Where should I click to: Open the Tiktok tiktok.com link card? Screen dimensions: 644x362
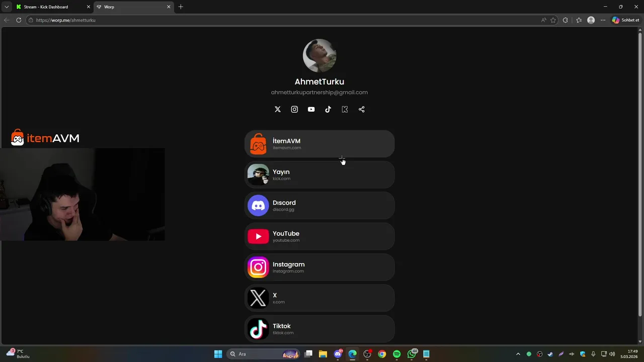point(319,329)
